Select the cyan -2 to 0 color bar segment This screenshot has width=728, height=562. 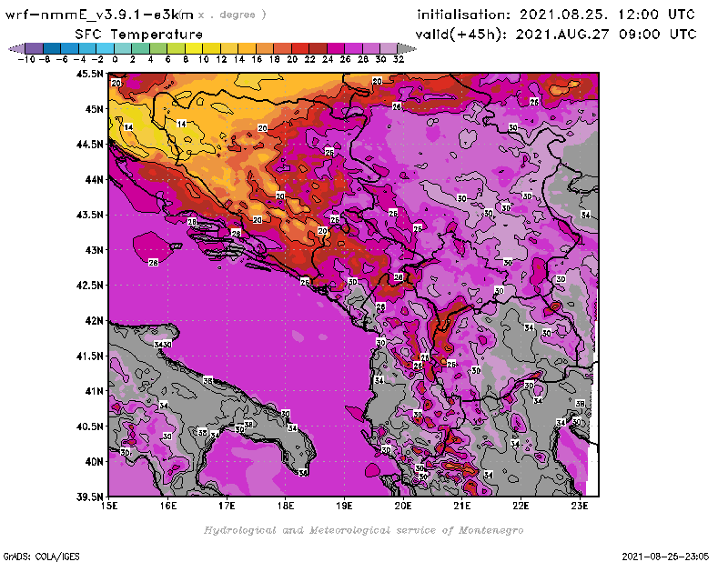[105, 49]
